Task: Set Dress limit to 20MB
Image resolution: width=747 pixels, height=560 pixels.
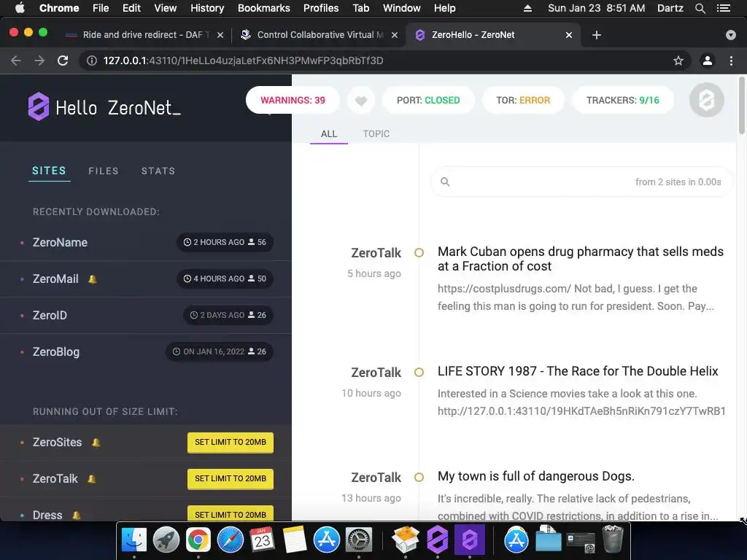Action: pos(230,514)
